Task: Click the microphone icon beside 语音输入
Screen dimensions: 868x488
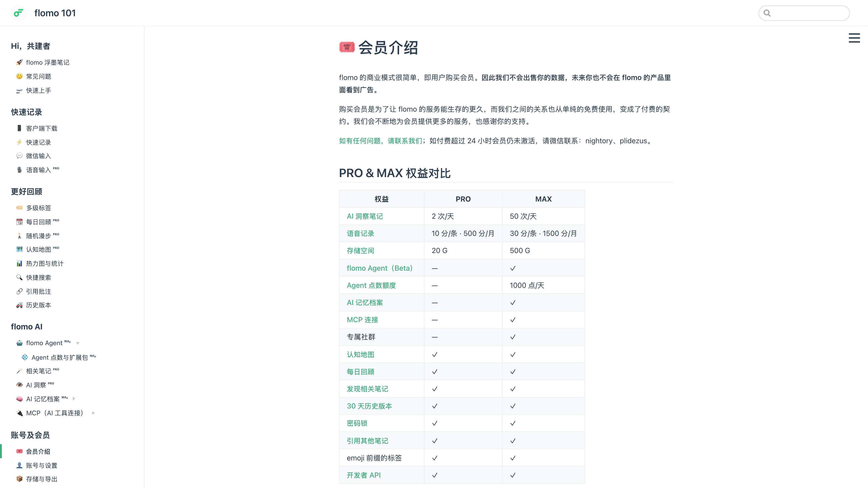Action: [x=19, y=170]
